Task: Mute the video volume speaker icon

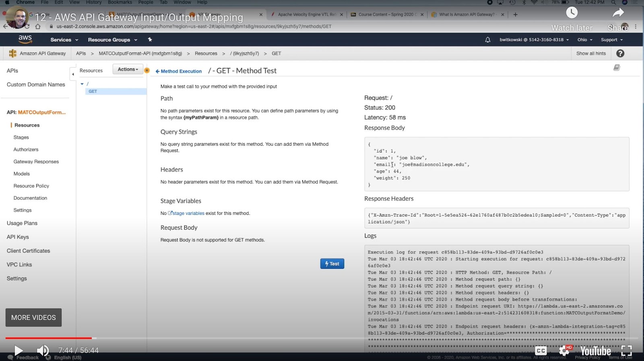Action: pyautogui.click(x=43, y=351)
